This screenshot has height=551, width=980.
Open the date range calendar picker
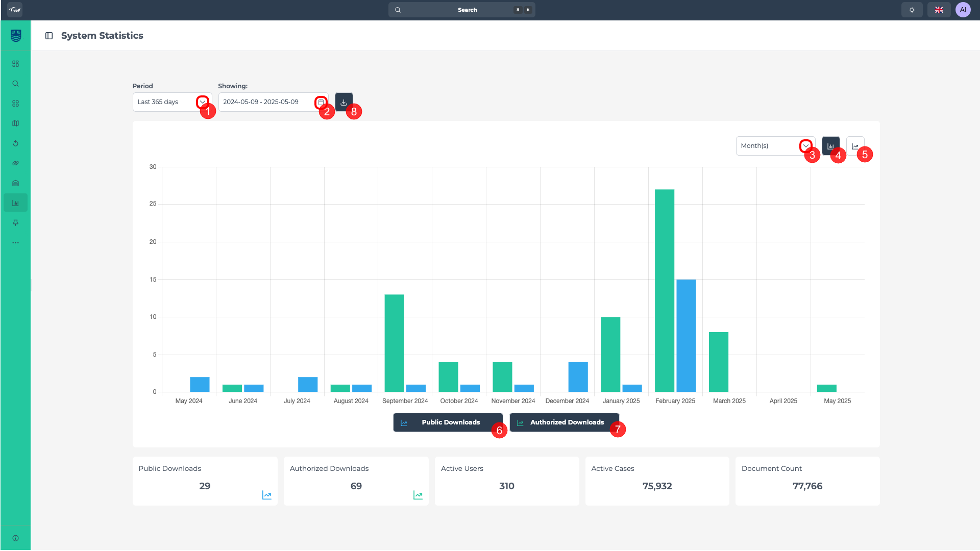321,102
